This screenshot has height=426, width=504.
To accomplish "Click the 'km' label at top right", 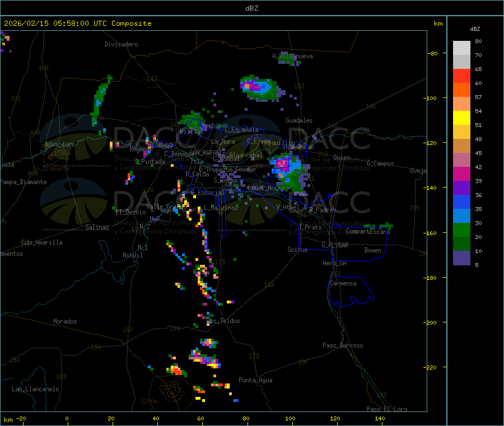I will click(x=438, y=24).
